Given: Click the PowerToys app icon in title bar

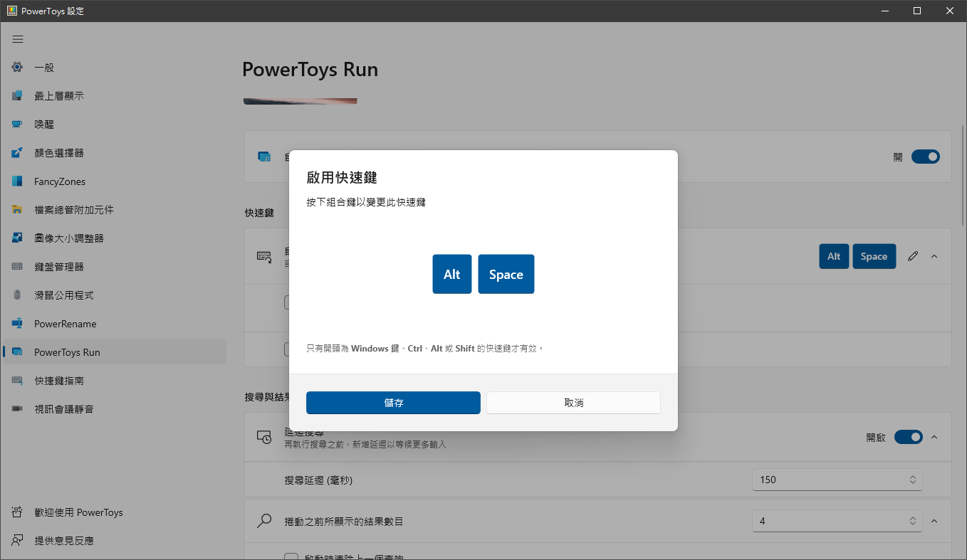Looking at the screenshot, I should coord(12,11).
